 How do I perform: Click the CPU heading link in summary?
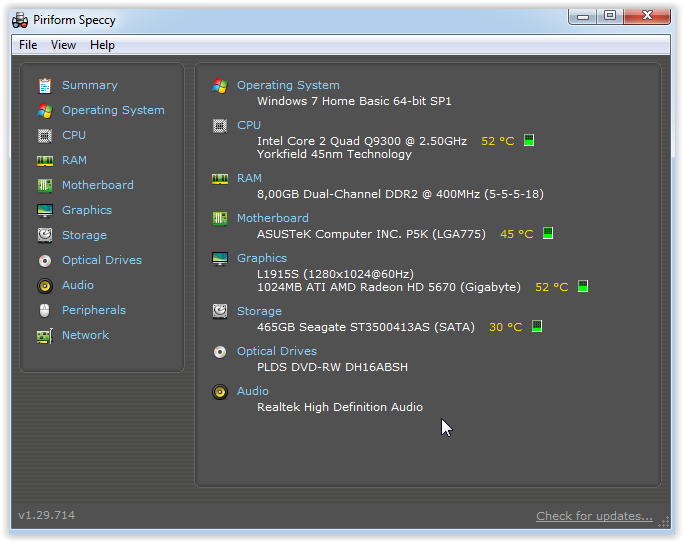point(249,125)
